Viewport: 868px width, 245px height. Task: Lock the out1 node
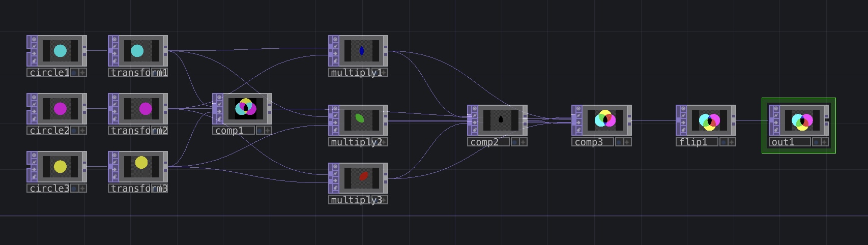pos(776,130)
